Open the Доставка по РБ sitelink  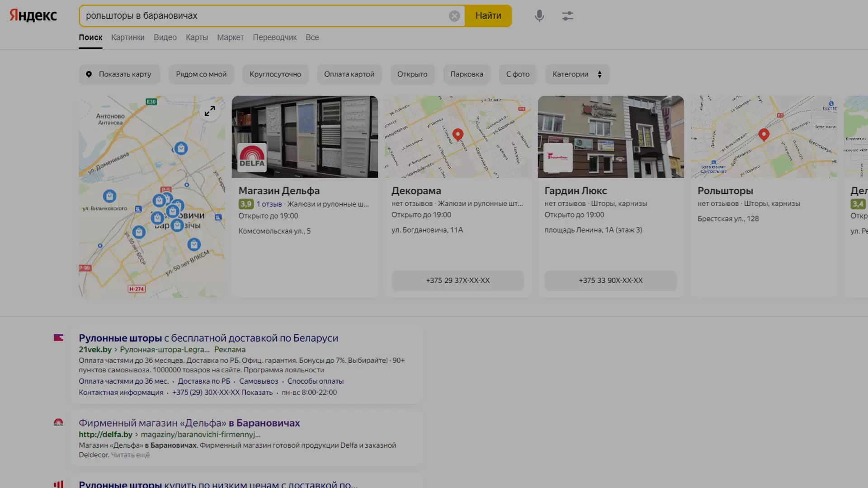[x=204, y=381]
